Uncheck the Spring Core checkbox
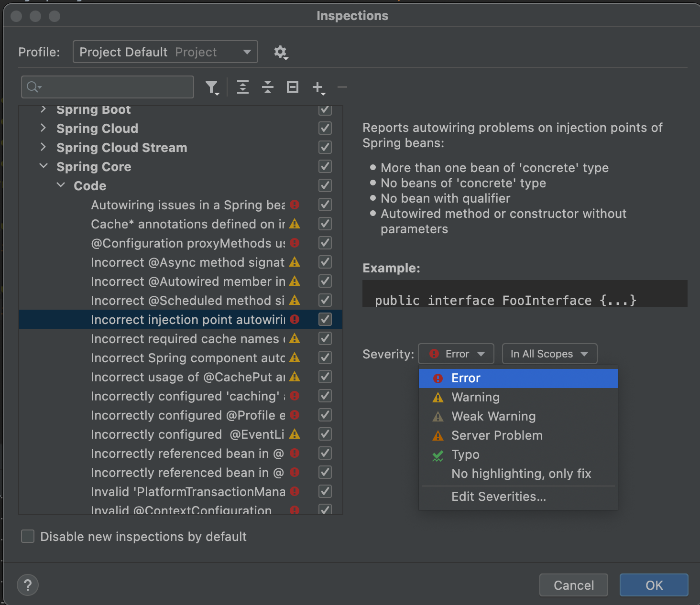This screenshot has width=700, height=605. (x=325, y=166)
